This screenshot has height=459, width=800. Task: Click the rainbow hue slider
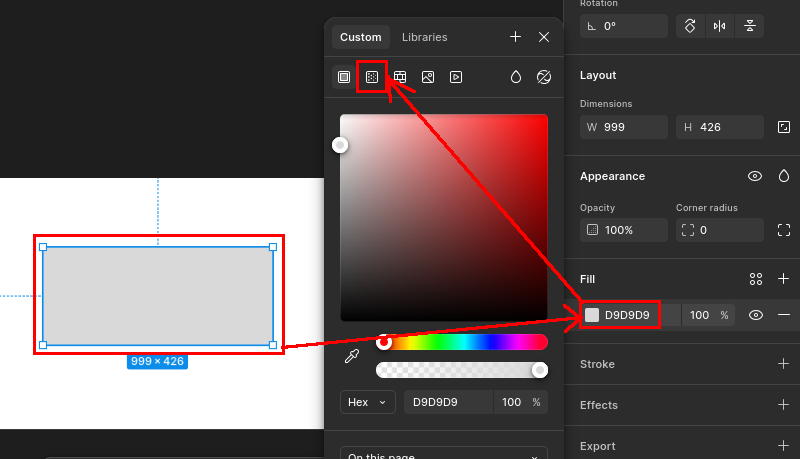click(x=465, y=342)
